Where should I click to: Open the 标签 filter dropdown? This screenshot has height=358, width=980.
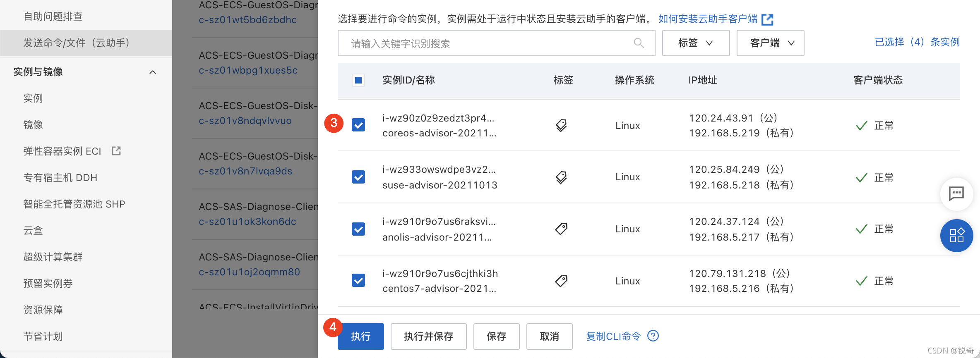696,43
